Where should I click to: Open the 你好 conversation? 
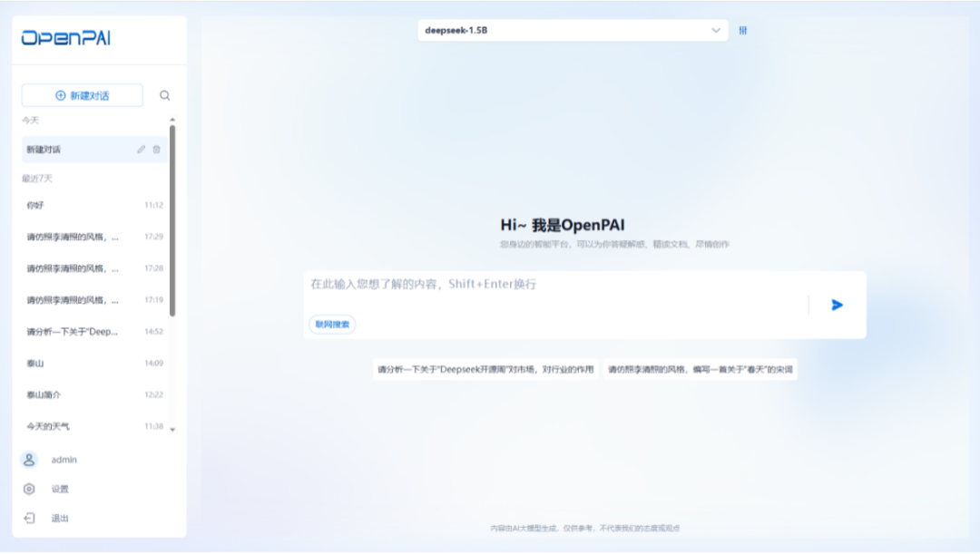[x=94, y=205]
